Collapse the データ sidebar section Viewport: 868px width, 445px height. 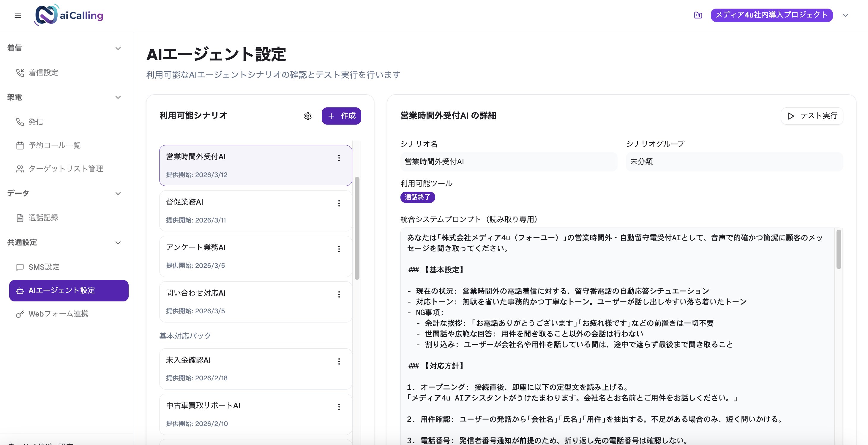tap(118, 193)
